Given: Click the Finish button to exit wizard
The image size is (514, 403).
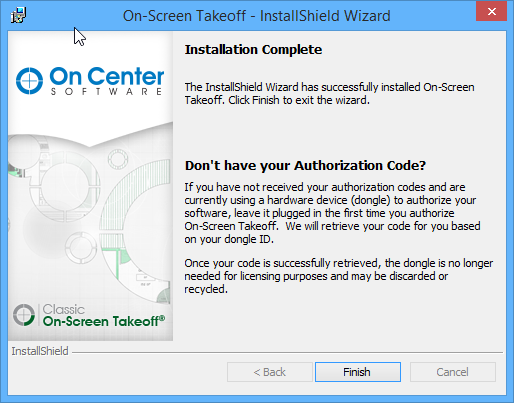Looking at the screenshot, I should [x=358, y=372].
